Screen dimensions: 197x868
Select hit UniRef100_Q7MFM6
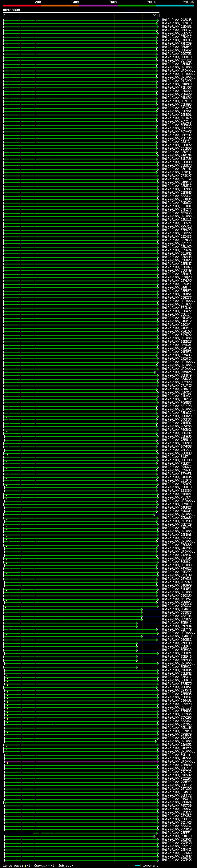pos(177,40)
